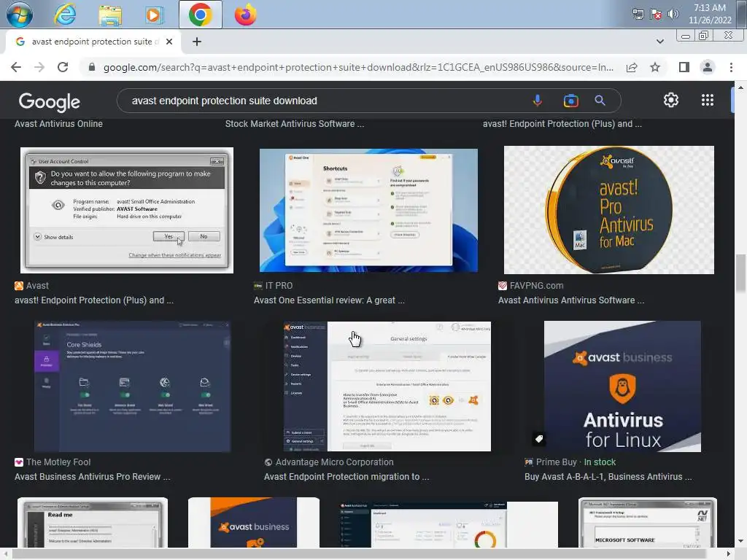Open 'Avast Antivirus Online' result link

tap(58, 124)
